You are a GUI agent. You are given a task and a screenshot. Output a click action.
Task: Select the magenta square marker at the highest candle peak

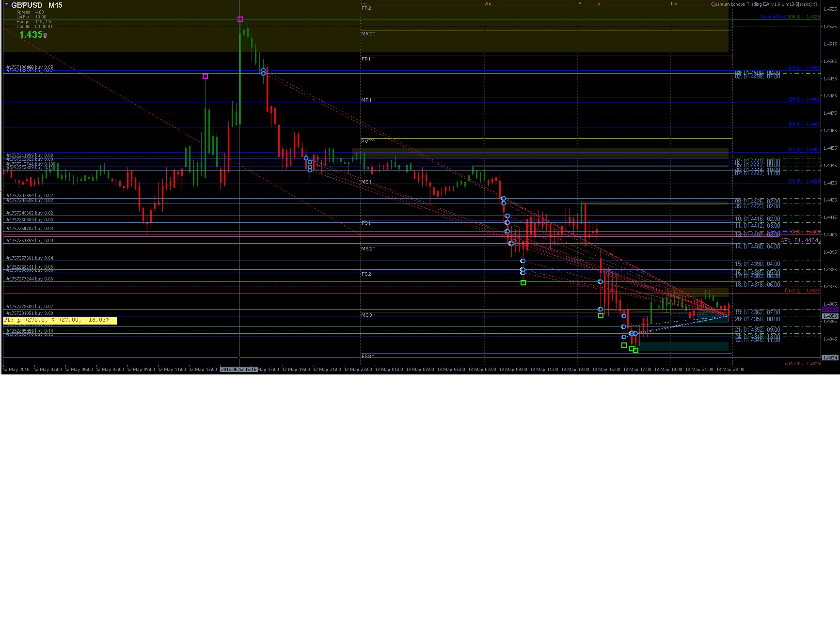(240, 19)
